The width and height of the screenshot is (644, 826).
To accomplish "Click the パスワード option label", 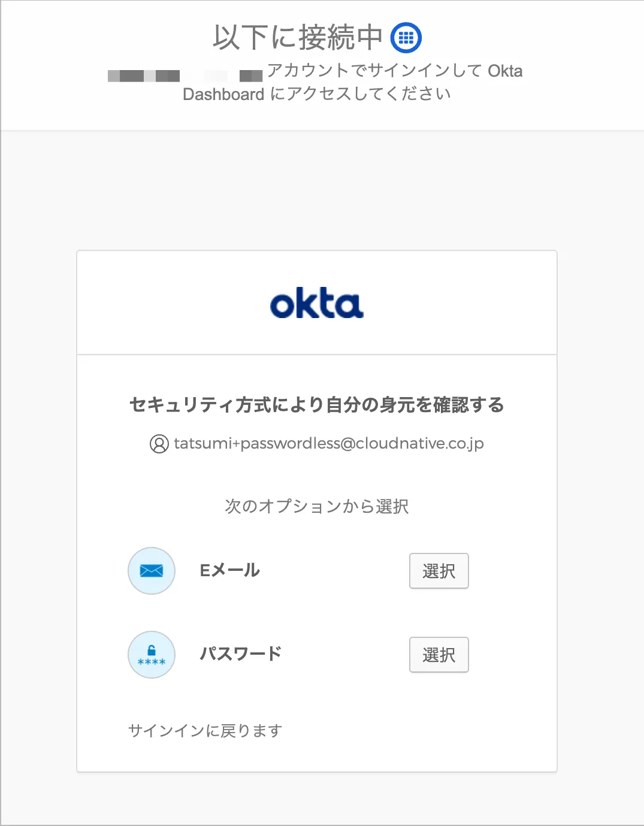I will point(241,653).
